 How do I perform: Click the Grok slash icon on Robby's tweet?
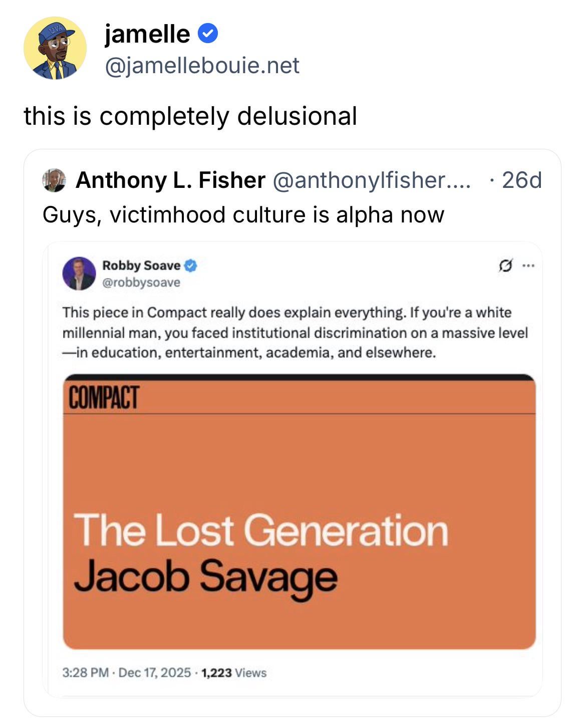click(x=505, y=265)
